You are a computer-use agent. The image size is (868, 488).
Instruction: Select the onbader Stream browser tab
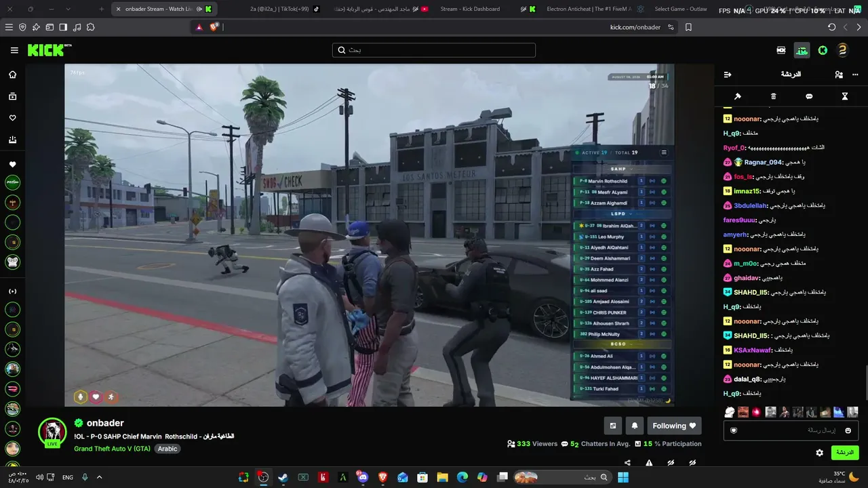(x=163, y=9)
